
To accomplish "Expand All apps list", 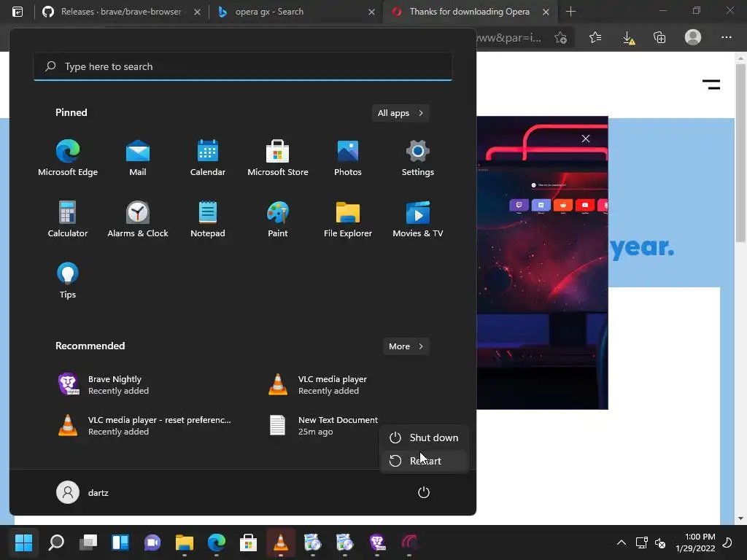I will [x=400, y=113].
